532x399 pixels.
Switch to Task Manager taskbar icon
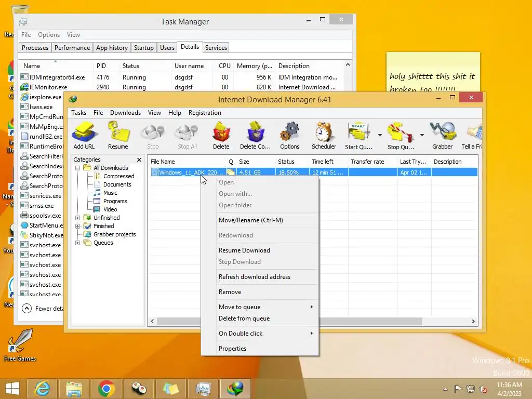(203, 389)
